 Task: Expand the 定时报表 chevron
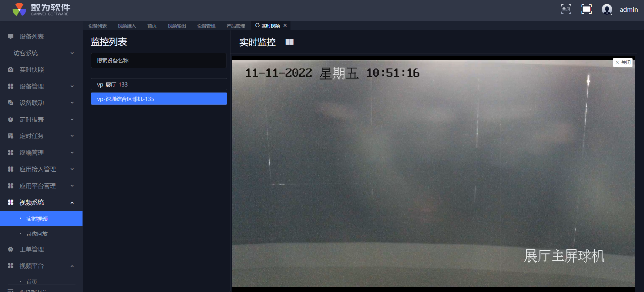[72, 119]
